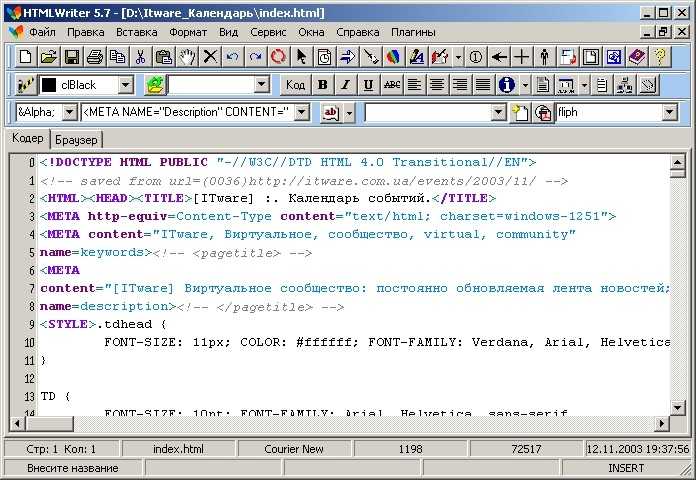Click the Код button
This screenshot has width=696, height=480.
coord(295,84)
